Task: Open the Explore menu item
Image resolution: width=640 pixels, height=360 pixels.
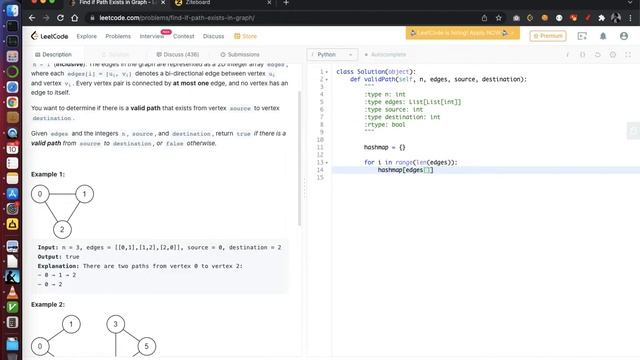Action: (87, 36)
